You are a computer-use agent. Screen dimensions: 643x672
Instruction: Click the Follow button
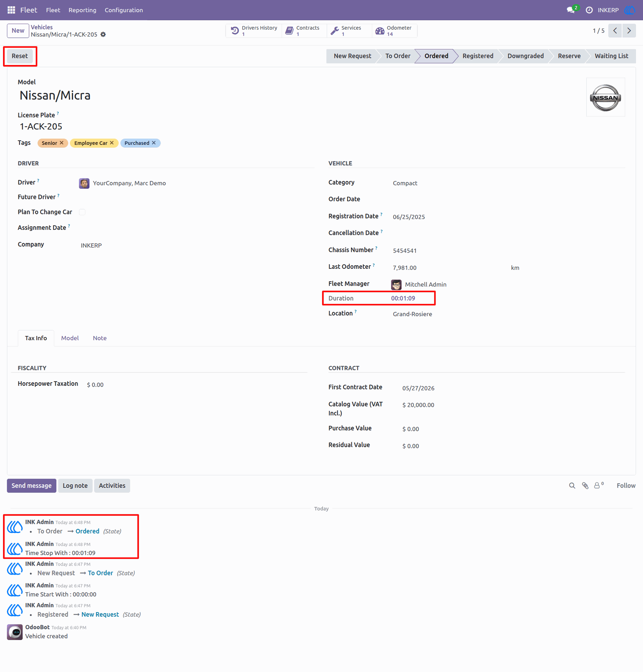626,485
